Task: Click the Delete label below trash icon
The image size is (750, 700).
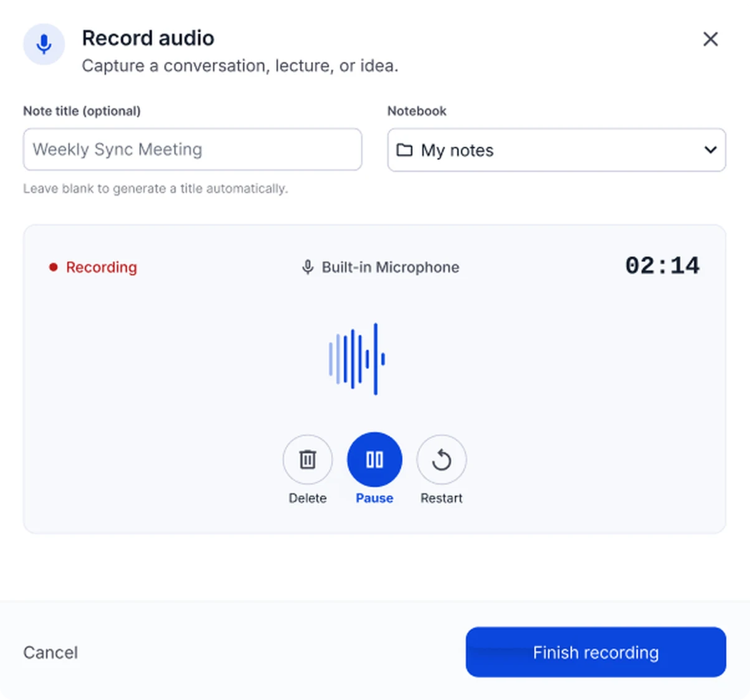Action: [x=308, y=498]
